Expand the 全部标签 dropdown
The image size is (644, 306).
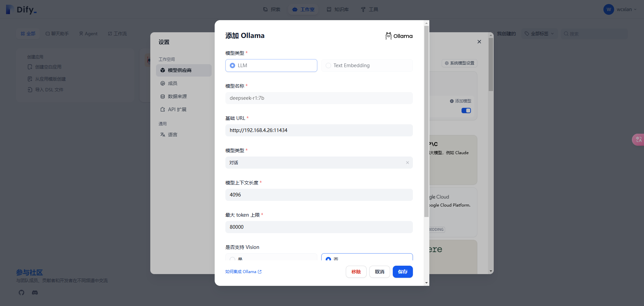click(539, 34)
